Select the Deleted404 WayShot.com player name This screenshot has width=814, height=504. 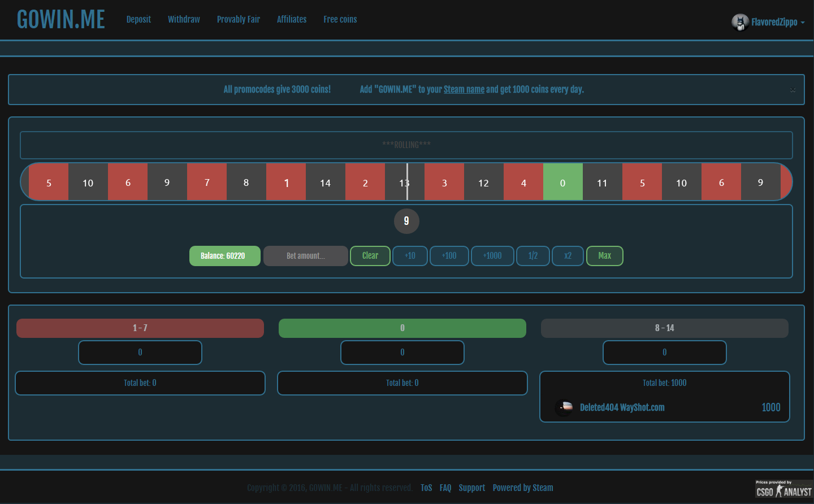622,407
